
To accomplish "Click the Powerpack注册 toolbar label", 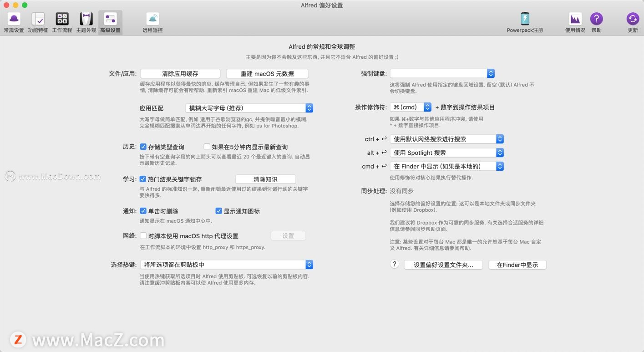I will pos(525,30).
